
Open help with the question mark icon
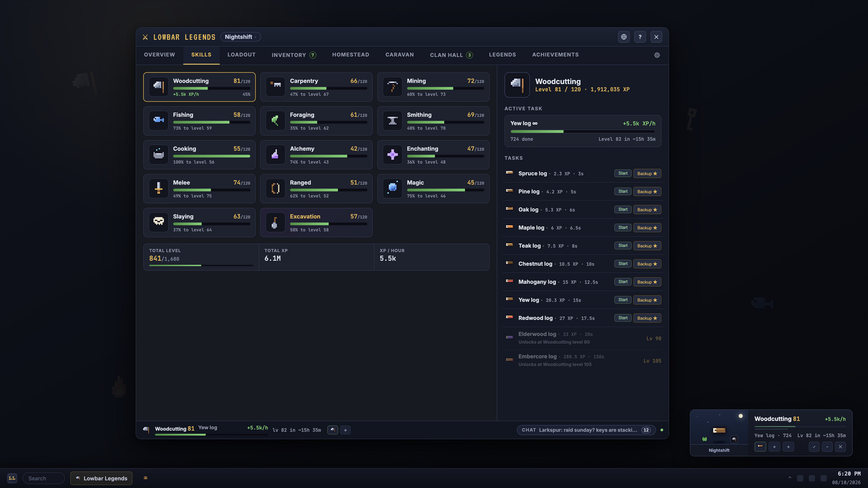point(640,37)
